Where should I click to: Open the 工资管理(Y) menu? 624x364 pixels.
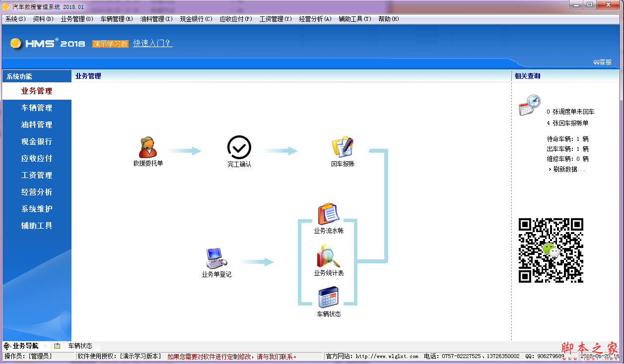(x=277, y=18)
